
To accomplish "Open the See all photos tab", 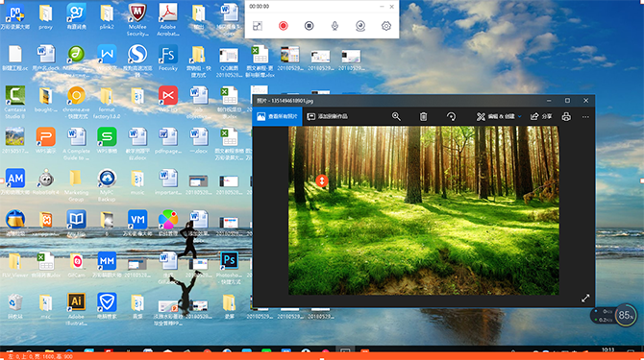I will (277, 116).
